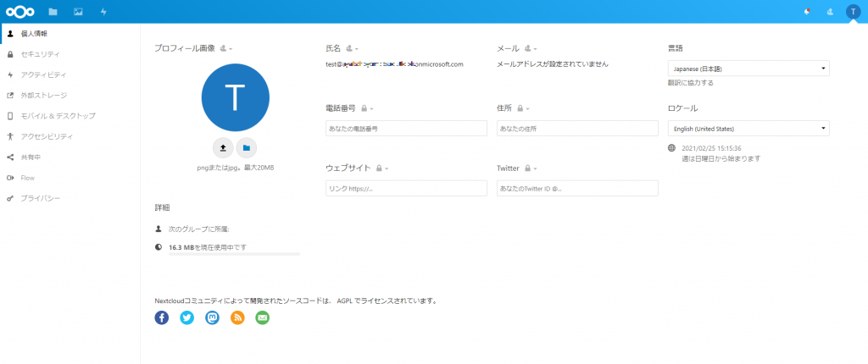Screen dimensions: 868x364
Task: Open the Photos app icon
Action: click(x=78, y=12)
